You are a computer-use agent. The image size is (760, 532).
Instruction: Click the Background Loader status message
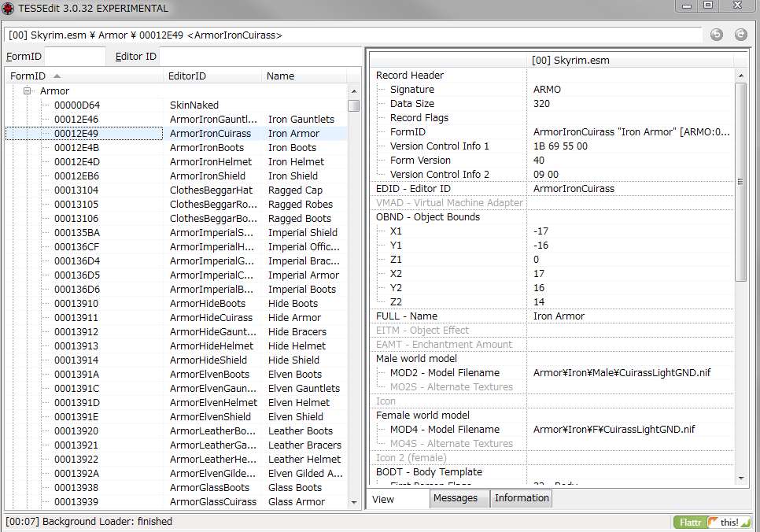coord(89,522)
